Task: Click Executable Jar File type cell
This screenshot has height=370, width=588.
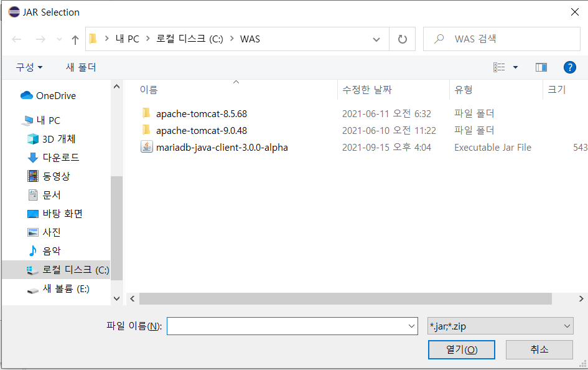Action: click(x=493, y=148)
